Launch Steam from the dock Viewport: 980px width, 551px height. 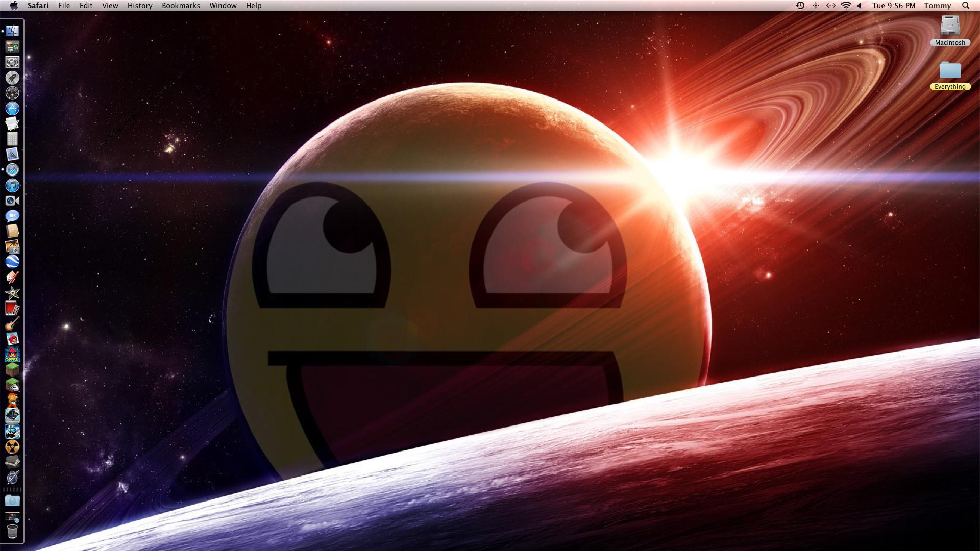pos(12,462)
